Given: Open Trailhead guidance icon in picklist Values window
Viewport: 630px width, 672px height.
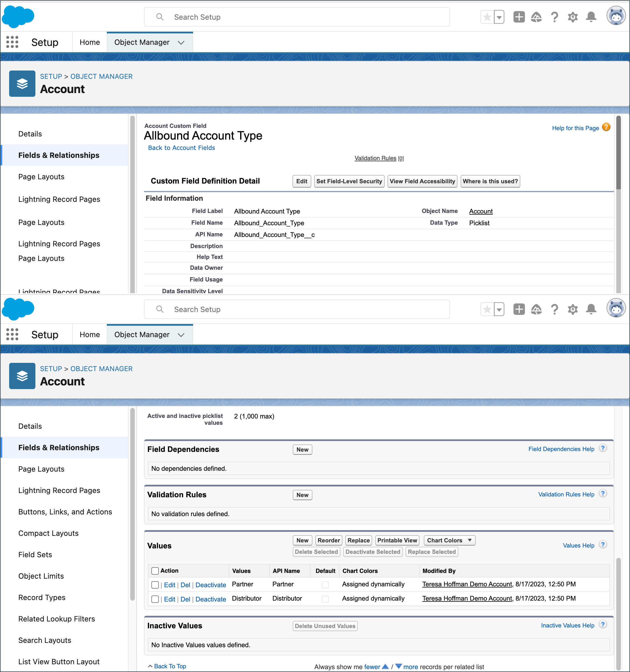Looking at the screenshot, I should 536,309.
